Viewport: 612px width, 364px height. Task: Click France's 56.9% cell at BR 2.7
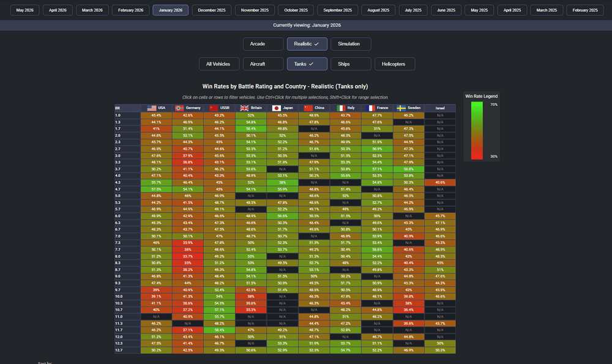(x=377, y=149)
